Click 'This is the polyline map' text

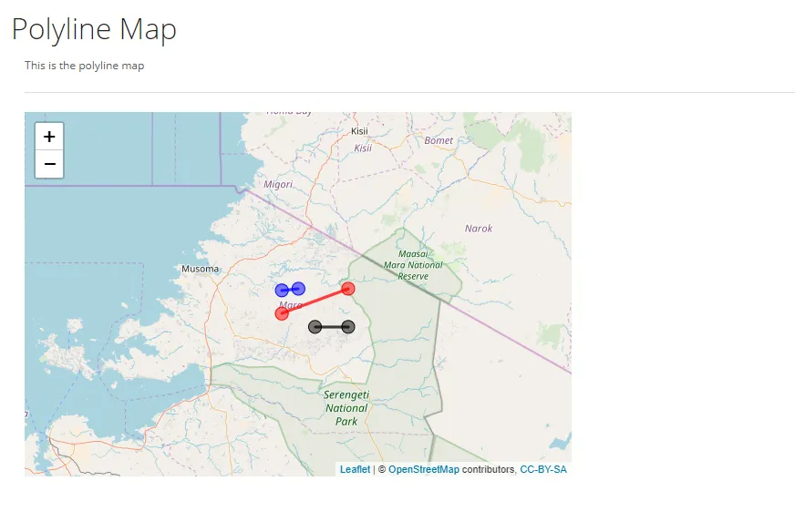[84, 66]
